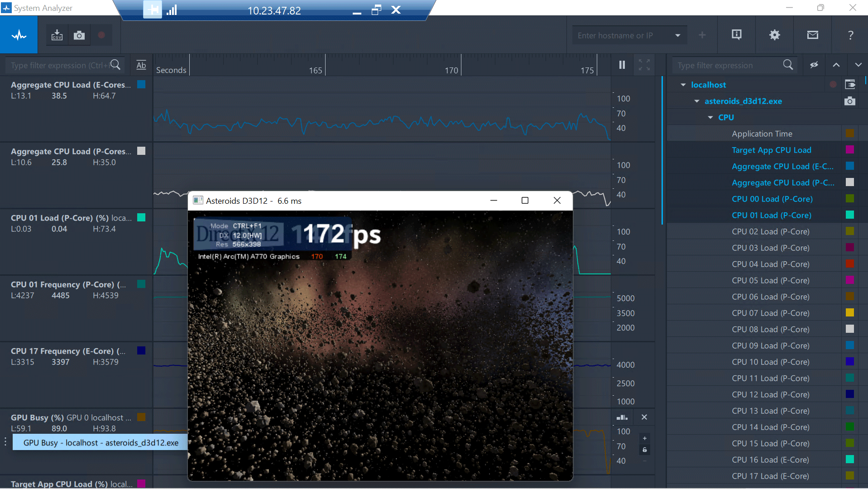Select CPU 10 Load (P-Core) metric
Screen dimensions: 868x489
pos(770,362)
